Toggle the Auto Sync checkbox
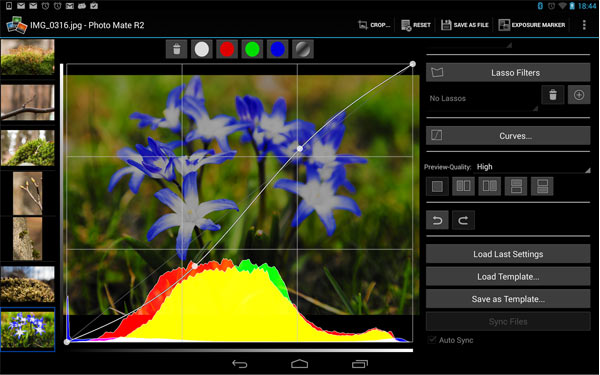This screenshot has height=375, width=600. [432, 340]
